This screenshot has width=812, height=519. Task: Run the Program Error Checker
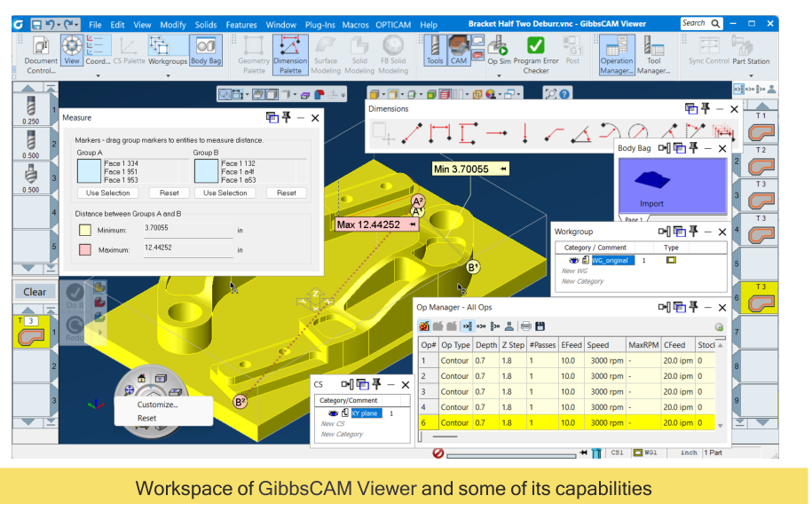coord(535,55)
